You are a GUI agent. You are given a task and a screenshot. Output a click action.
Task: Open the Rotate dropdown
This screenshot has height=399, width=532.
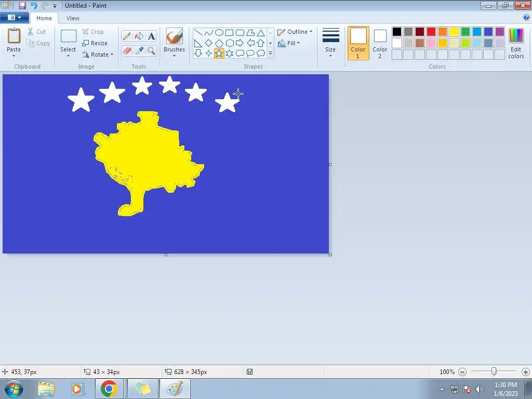click(97, 55)
